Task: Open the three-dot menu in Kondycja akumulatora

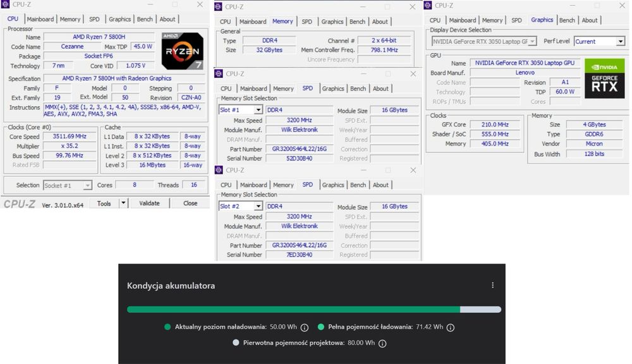Action: [492, 285]
